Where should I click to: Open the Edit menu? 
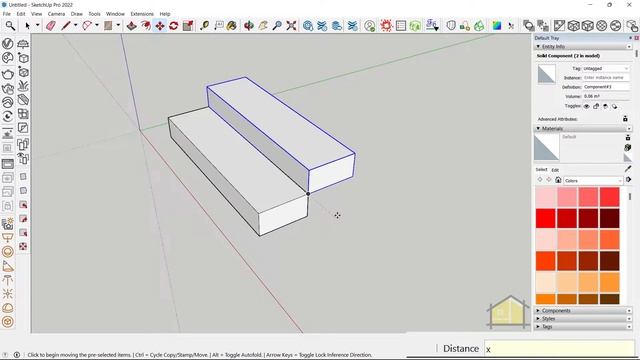point(21,14)
